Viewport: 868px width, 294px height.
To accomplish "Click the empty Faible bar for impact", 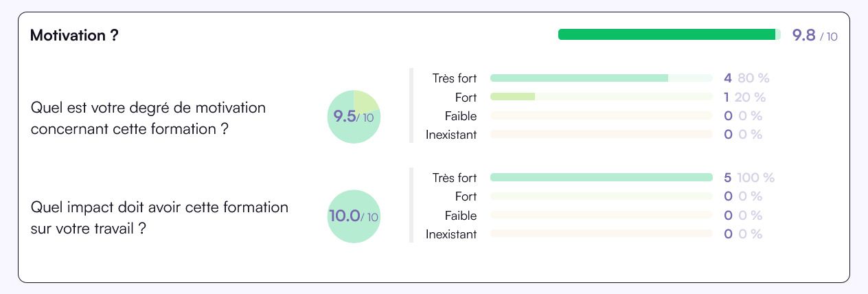I will coord(602,216).
